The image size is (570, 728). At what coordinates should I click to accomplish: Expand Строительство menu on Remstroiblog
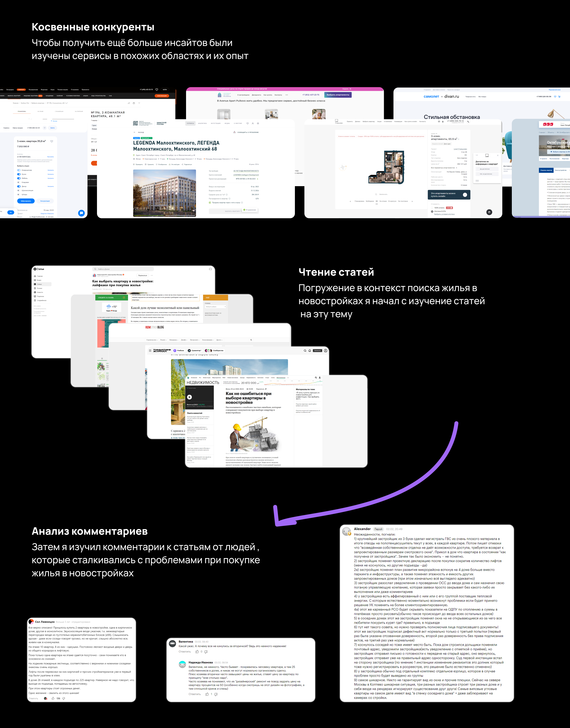click(152, 340)
